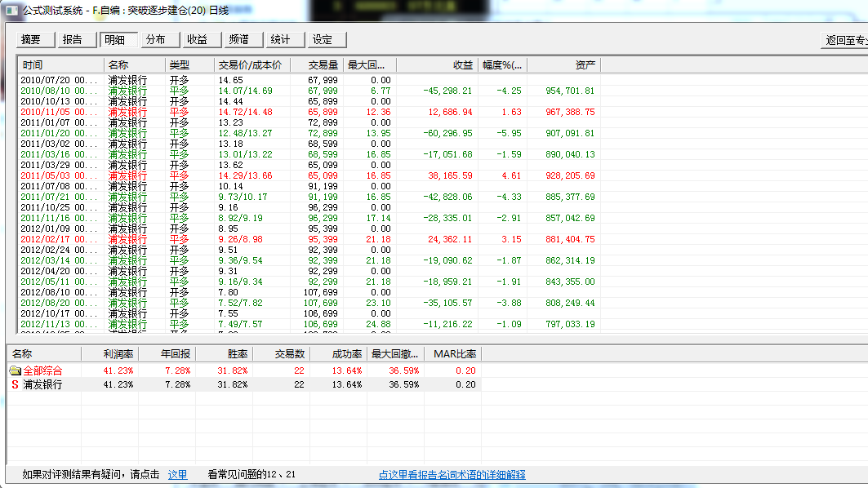Viewport: 868px width, 488px height.
Task: Click the 最大回撤... column header
Action: pos(395,354)
